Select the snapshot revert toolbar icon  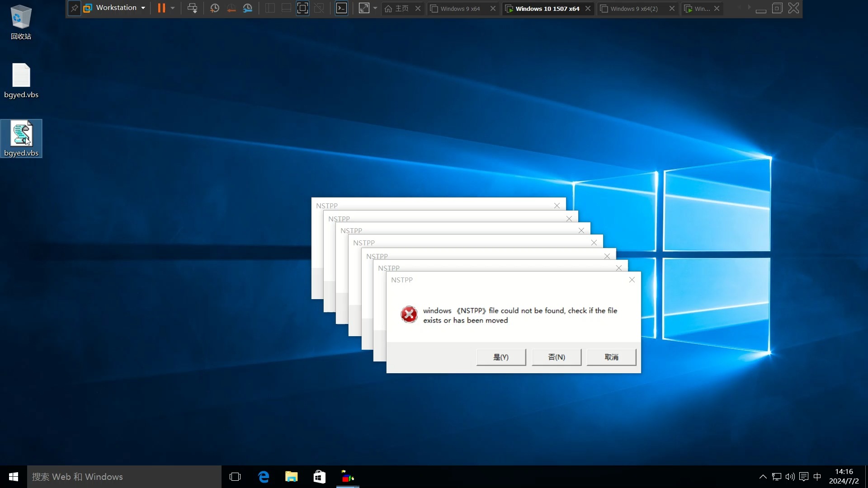point(231,8)
